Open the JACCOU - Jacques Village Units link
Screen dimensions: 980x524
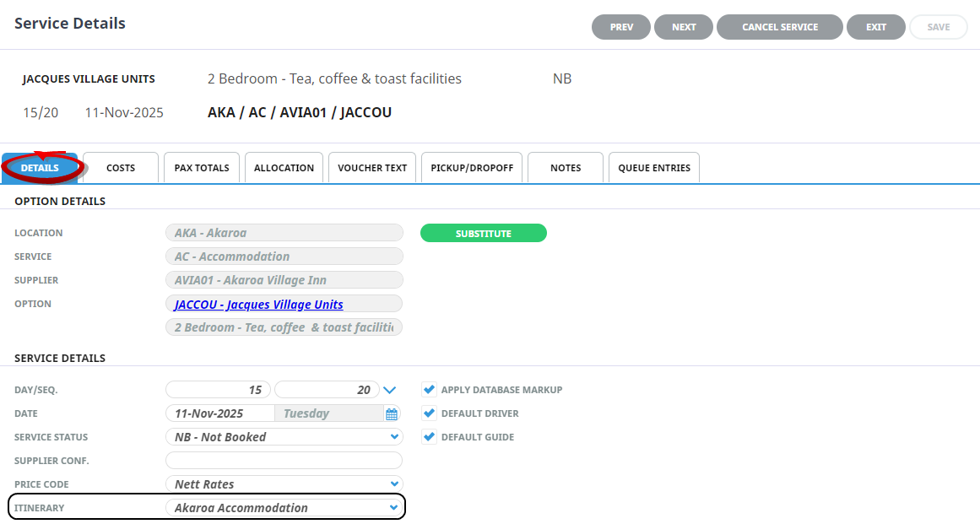[x=259, y=304]
